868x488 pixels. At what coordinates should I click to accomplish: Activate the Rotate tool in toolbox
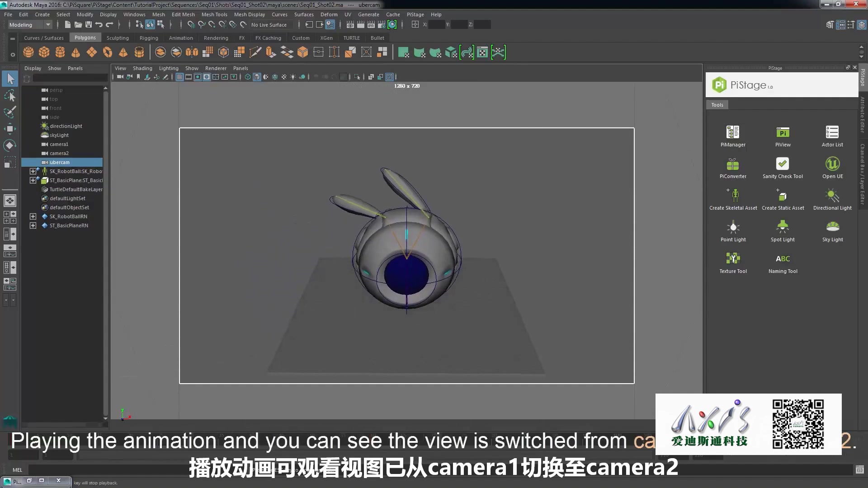click(x=10, y=145)
